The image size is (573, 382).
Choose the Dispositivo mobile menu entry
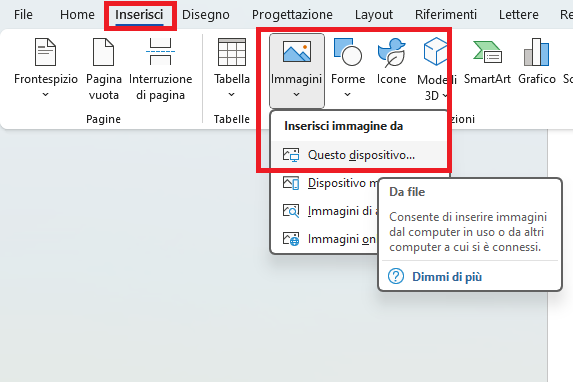point(325,183)
